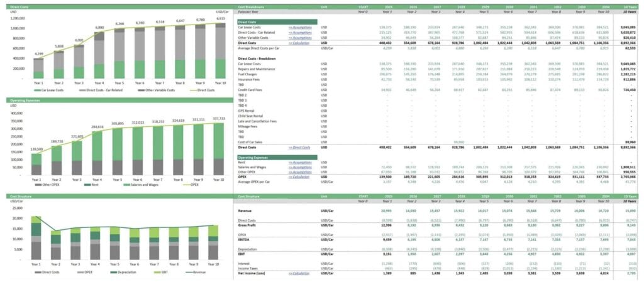Follow the '=> Direct Costs' link under the breakdown
Viewport: 644px width, 287px height.
coord(300,147)
